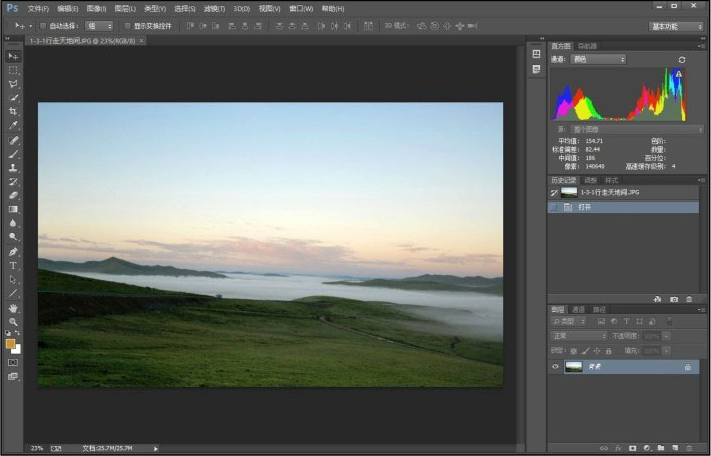Select the Type tool
The width and height of the screenshot is (711, 456).
pyautogui.click(x=13, y=265)
